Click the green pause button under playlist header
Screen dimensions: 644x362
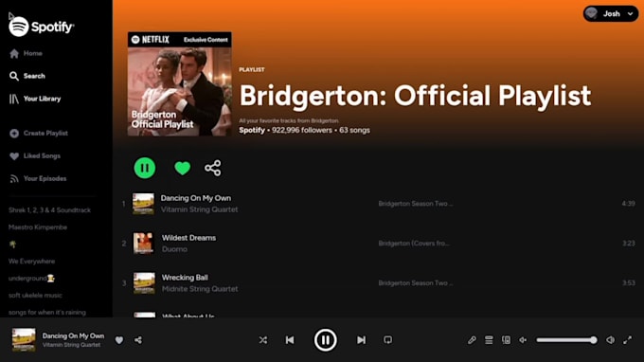tap(145, 168)
